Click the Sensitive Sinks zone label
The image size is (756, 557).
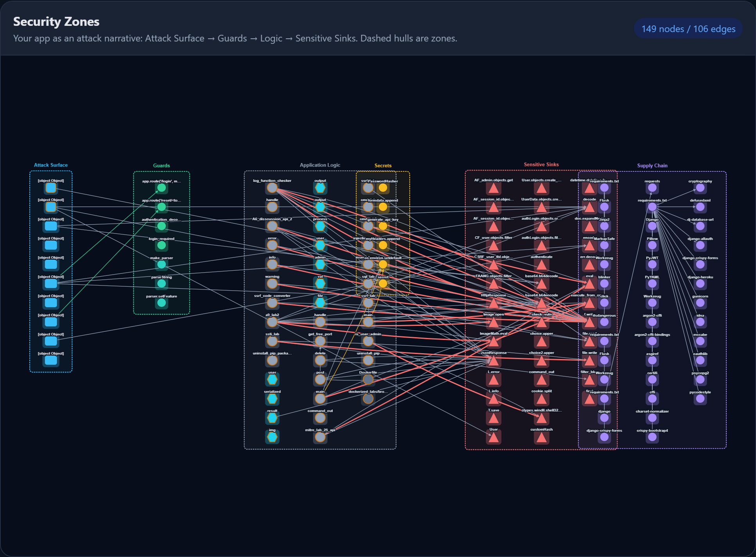[542, 165]
